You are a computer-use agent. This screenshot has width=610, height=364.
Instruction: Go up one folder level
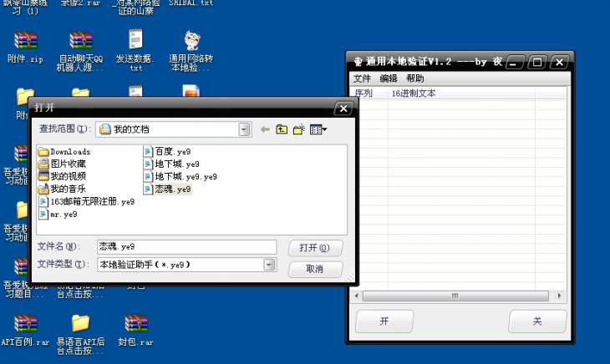click(282, 129)
